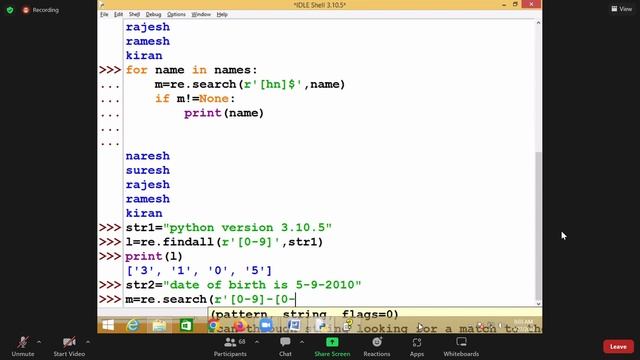
Task: Click the (pattern, string, flags=0) calltip
Action: [x=304, y=314]
